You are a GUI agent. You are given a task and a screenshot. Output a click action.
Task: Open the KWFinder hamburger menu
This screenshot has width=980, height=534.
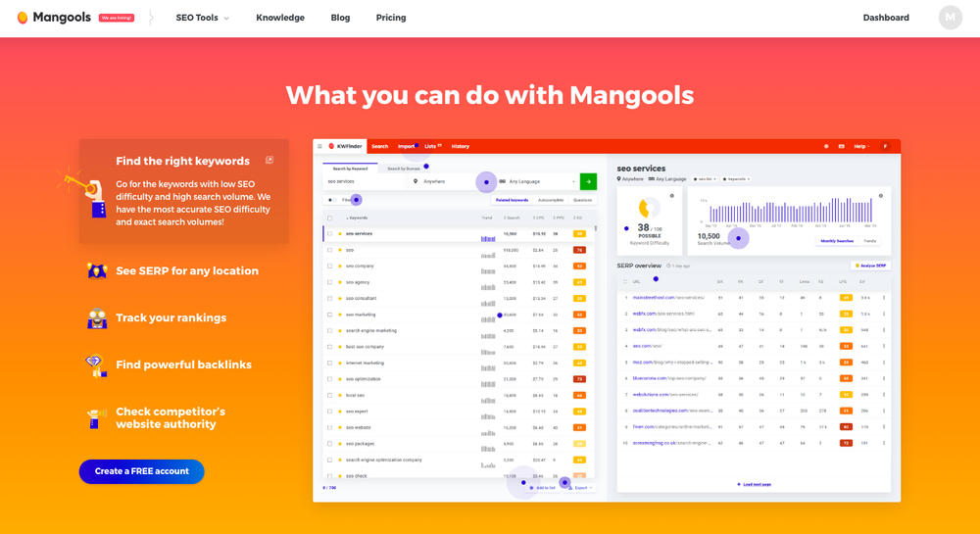(x=319, y=146)
